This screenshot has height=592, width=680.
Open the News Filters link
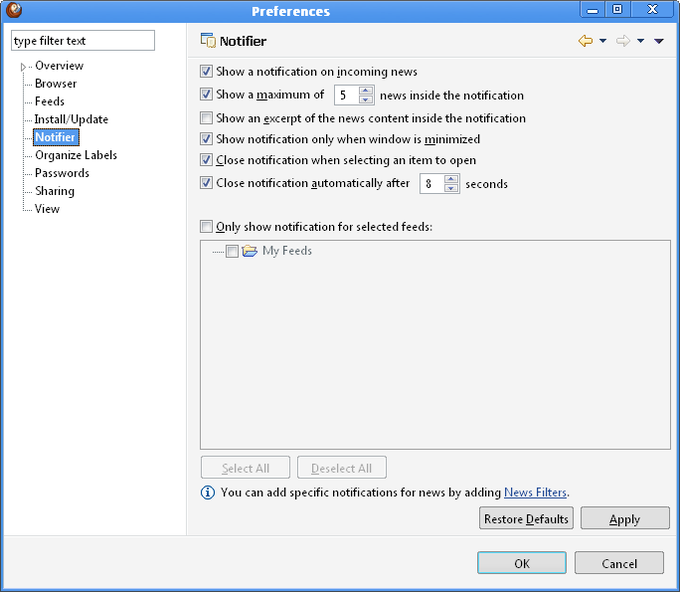pos(535,492)
